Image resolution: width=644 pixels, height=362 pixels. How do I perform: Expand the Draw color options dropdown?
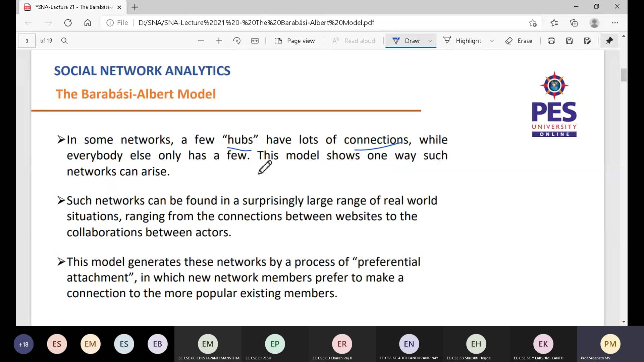(430, 41)
